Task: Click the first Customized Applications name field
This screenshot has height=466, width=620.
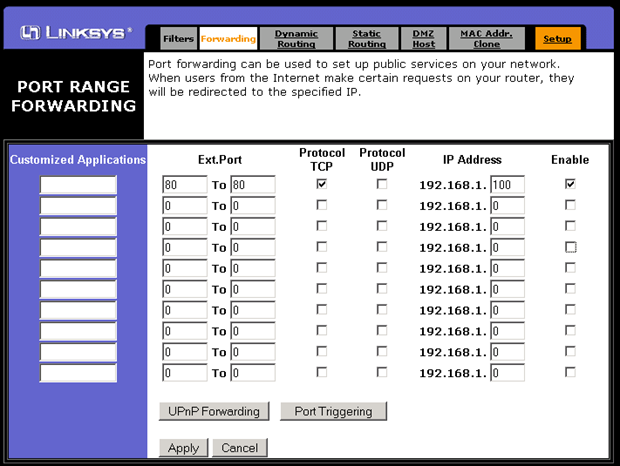Action: pyautogui.click(x=78, y=185)
